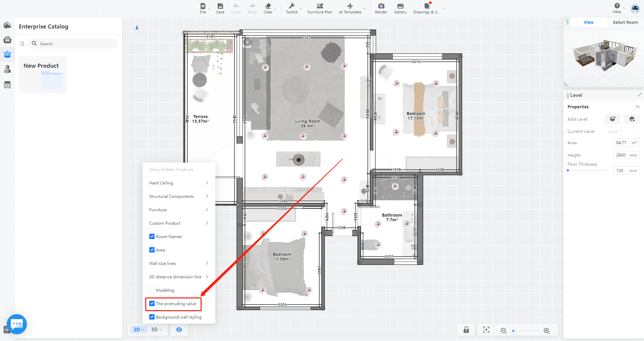Open the Gallery icon
644x341 pixels.
pyautogui.click(x=400, y=8)
